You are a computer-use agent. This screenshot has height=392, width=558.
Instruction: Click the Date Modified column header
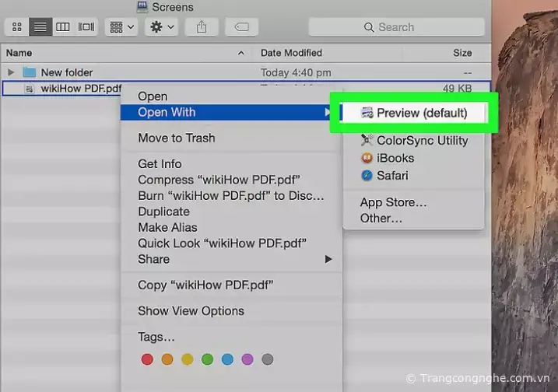(x=292, y=53)
